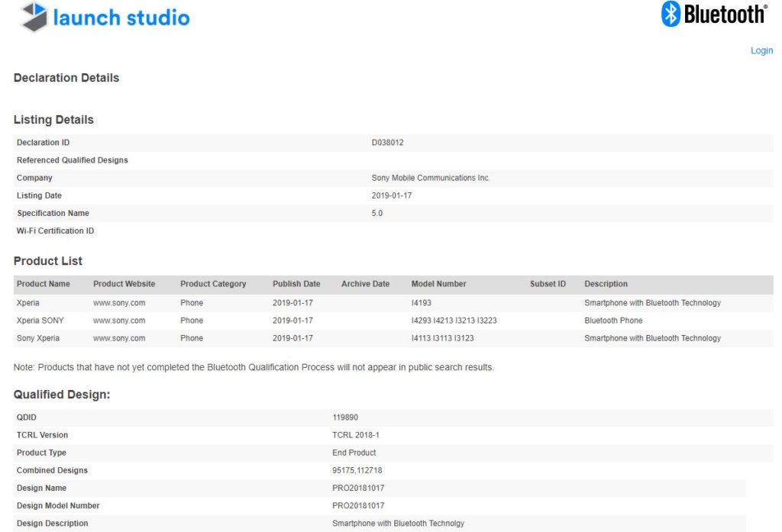Click the Product Type label

tap(41, 453)
